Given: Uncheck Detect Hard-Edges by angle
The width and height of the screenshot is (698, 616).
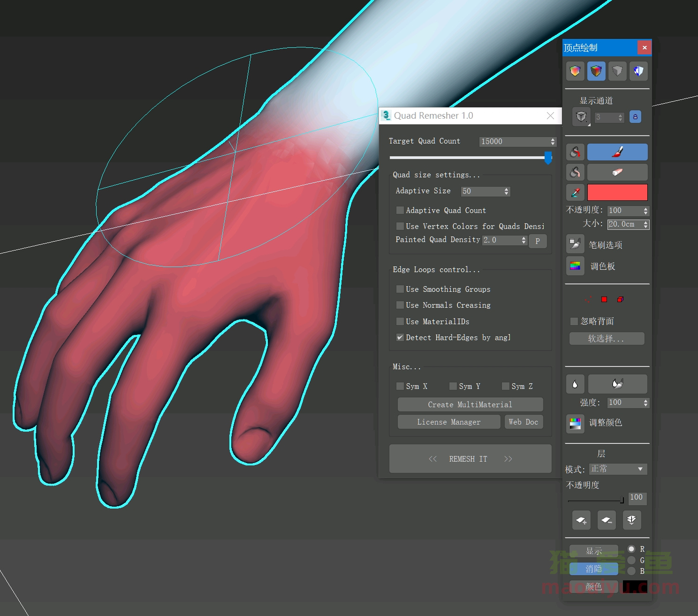Looking at the screenshot, I should point(400,337).
